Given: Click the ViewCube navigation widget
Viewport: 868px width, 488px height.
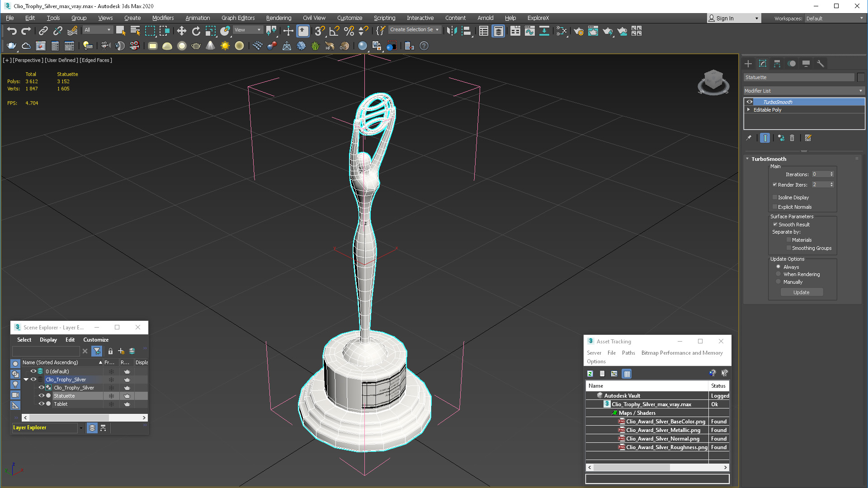Looking at the screenshot, I should point(713,82).
